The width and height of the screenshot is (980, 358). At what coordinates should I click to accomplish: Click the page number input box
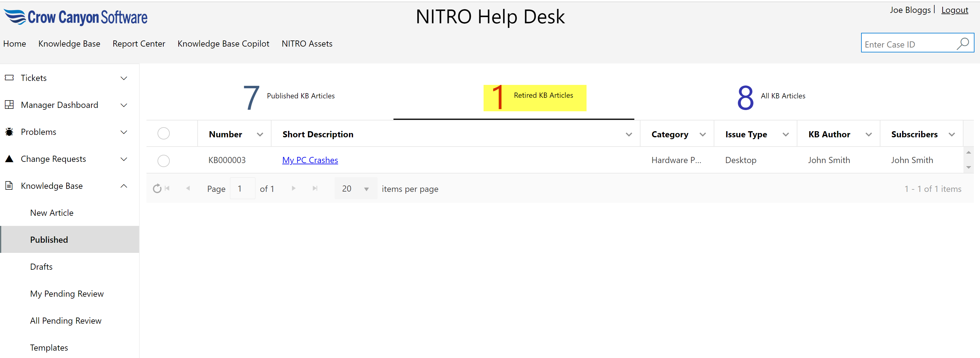click(243, 188)
